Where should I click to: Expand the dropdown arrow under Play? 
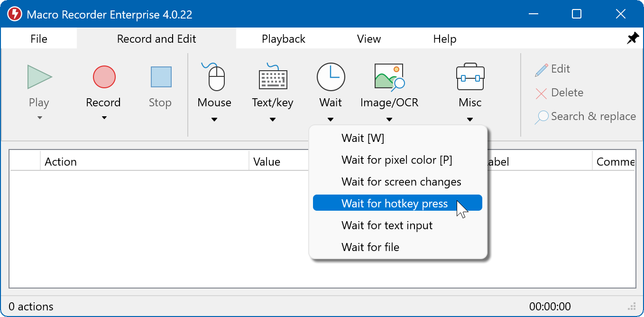(39, 118)
